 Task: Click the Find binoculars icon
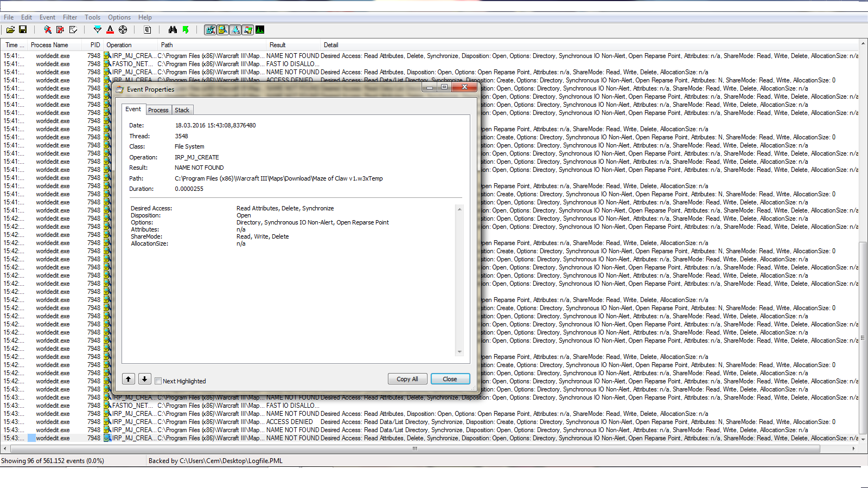coord(173,30)
